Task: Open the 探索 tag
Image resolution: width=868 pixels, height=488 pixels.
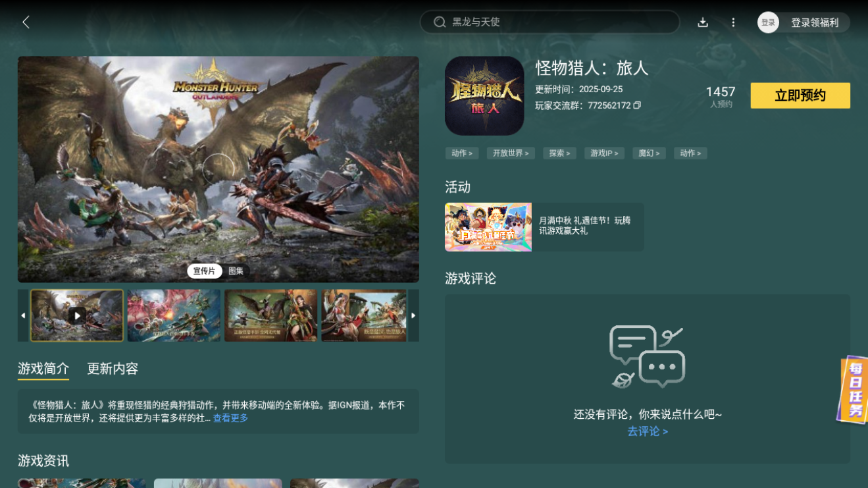Action: (x=559, y=153)
